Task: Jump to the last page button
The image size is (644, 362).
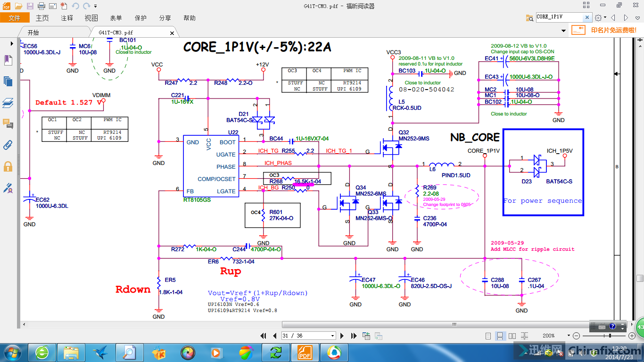Action: click(354, 336)
